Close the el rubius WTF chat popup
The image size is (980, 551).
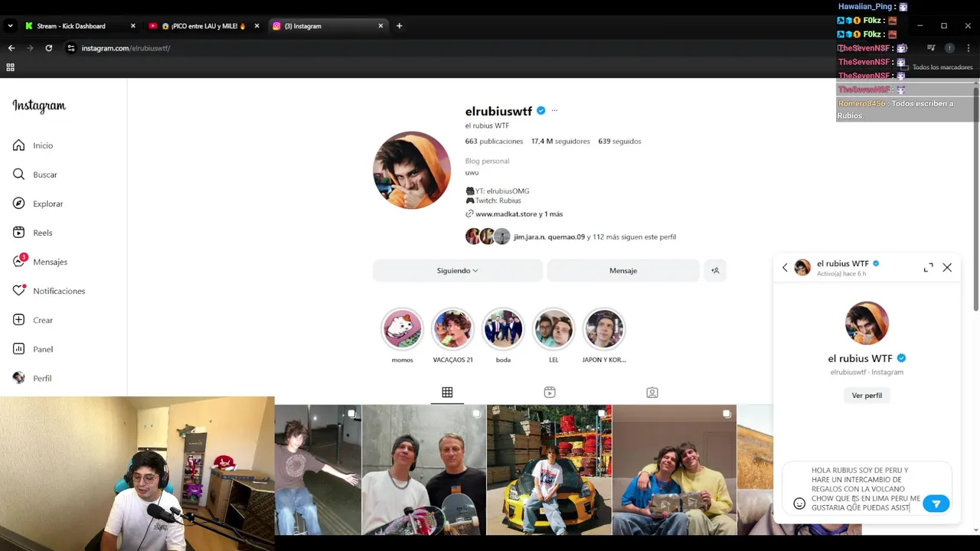coord(947,267)
